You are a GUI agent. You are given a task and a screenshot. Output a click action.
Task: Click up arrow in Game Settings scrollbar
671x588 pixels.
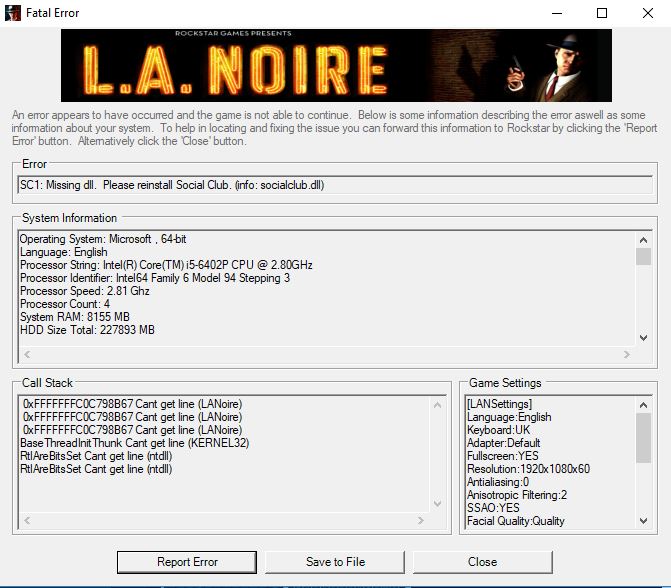tap(643, 405)
